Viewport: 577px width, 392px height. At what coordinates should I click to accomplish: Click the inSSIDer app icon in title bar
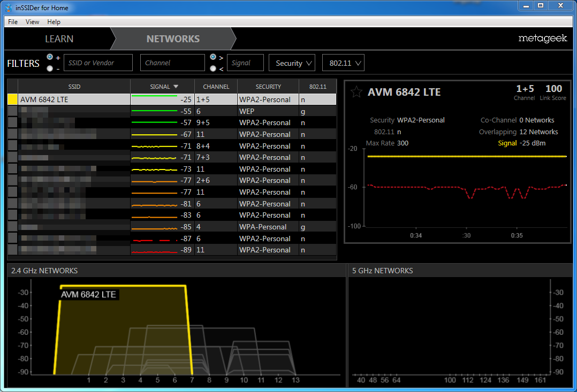[x=9, y=7]
